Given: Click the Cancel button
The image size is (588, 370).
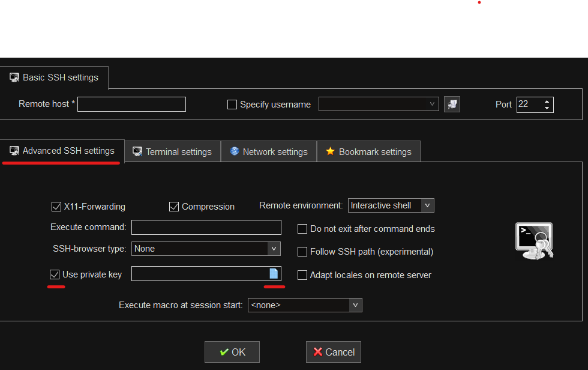Looking at the screenshot, I should click(334, 352).
